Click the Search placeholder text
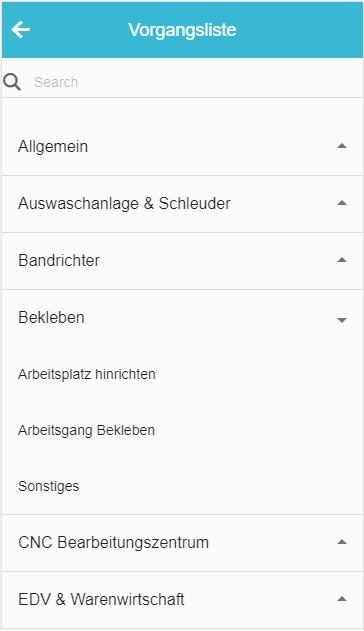This screenshot has width=364, height=631. pyautogui.click(x=56, y=82)
